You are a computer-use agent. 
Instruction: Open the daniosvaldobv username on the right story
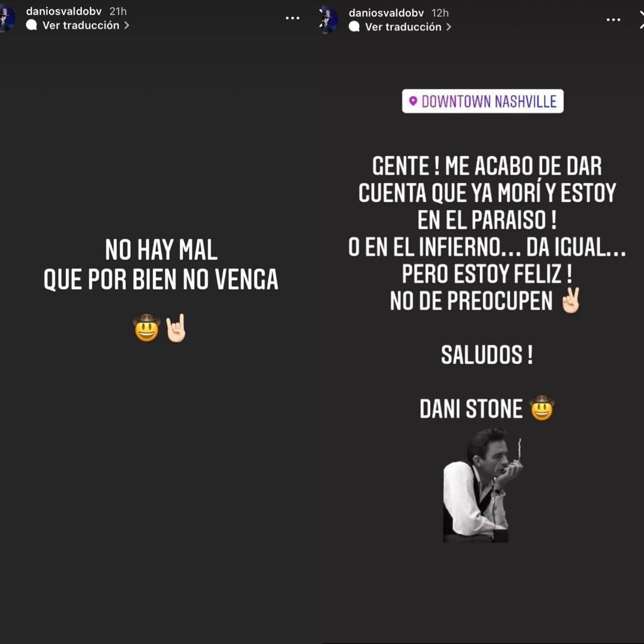pyautogui.click(x=386, y=13)
